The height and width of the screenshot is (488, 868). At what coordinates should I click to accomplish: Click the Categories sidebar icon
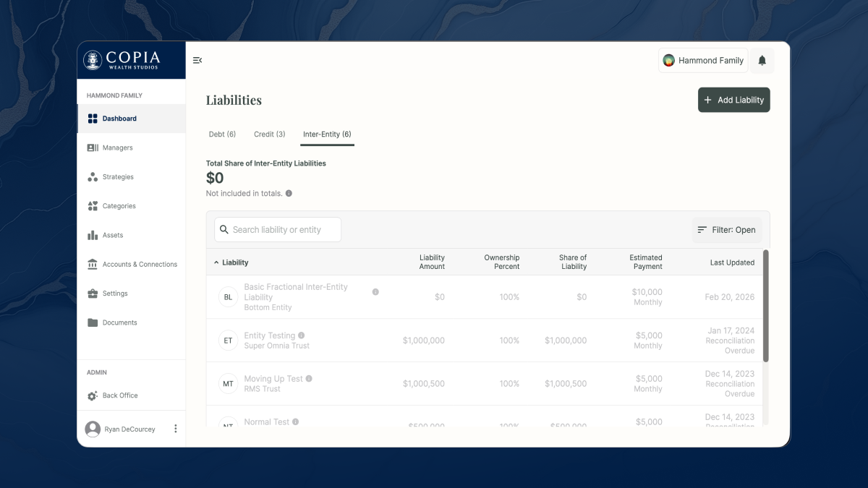[93, 206]
